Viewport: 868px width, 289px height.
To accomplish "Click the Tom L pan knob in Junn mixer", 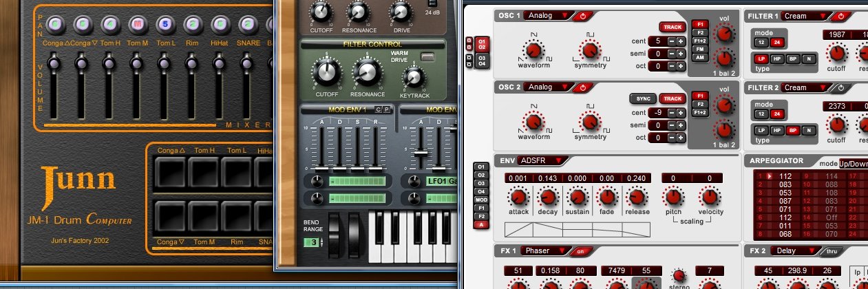I will 164,23.
